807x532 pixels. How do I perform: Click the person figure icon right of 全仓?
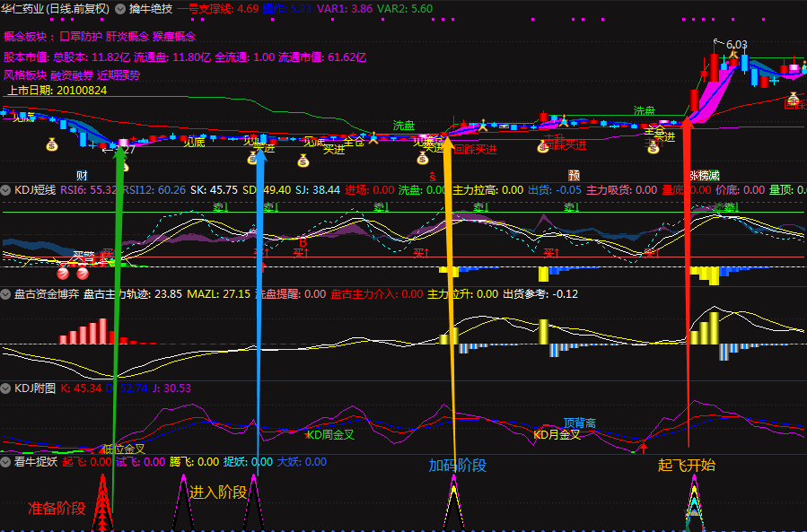tap(373, 138)
